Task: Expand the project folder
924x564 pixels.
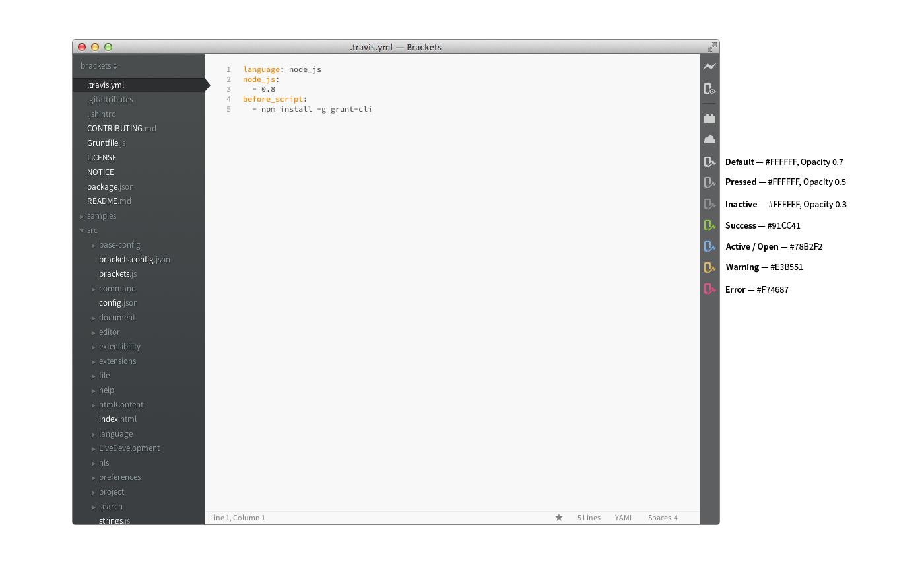Action: click(94, 492)
